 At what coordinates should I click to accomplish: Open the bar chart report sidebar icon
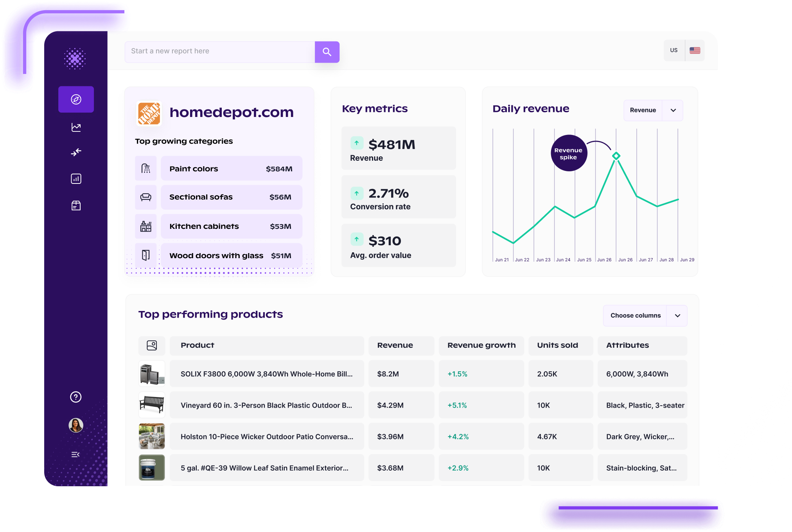point(76,179)
